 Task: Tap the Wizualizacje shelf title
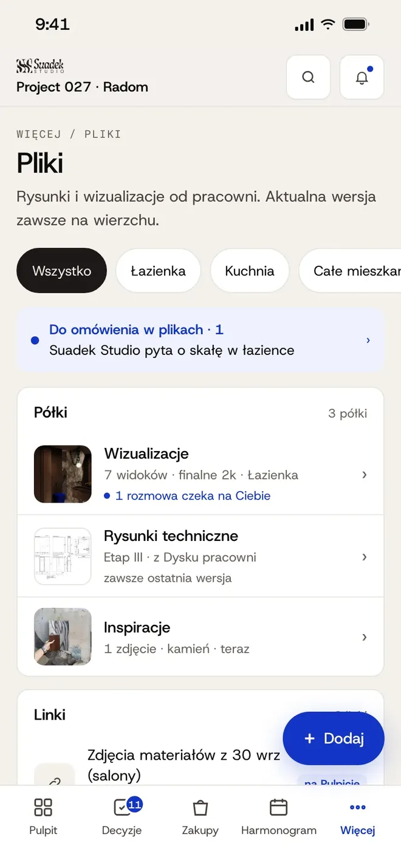(146, 453)
